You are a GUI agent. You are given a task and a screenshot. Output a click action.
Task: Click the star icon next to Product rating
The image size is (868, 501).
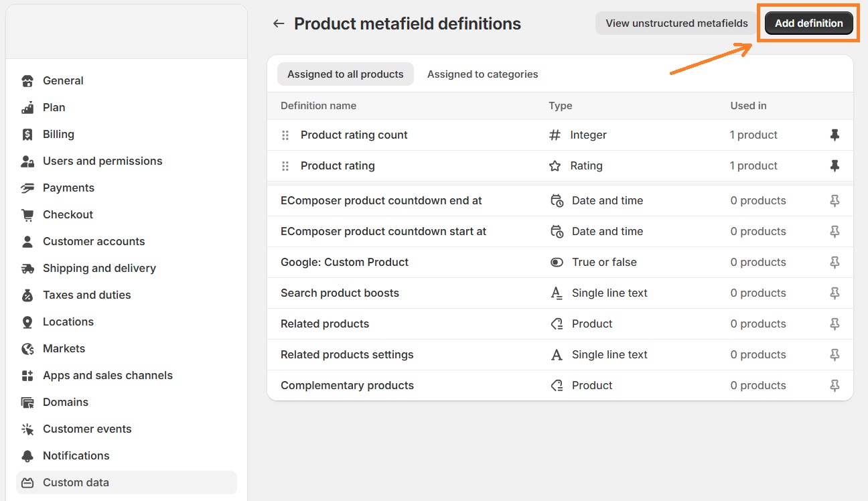click(x=555, y=165)
